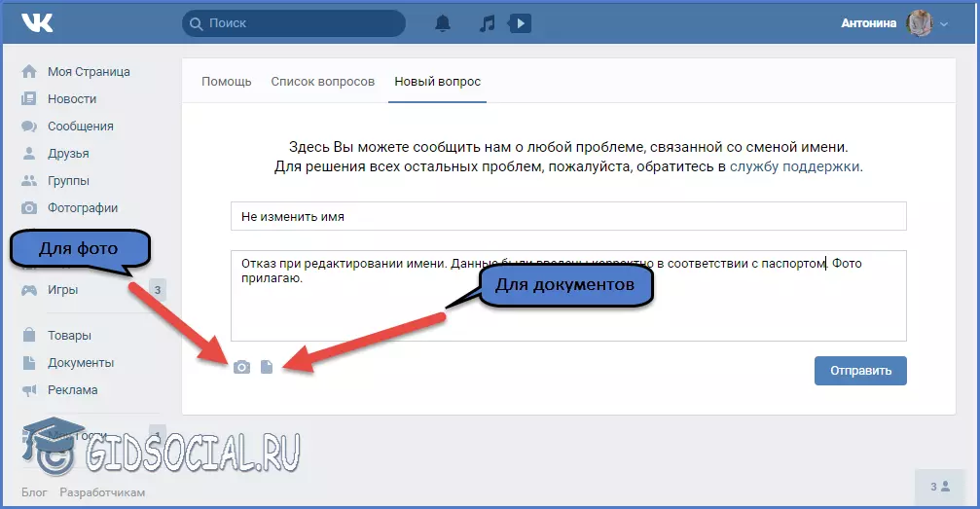This screenshot has height=509, width=980.
Task: Attach a photo using the camera icon
Action: [x=241, y=367]
